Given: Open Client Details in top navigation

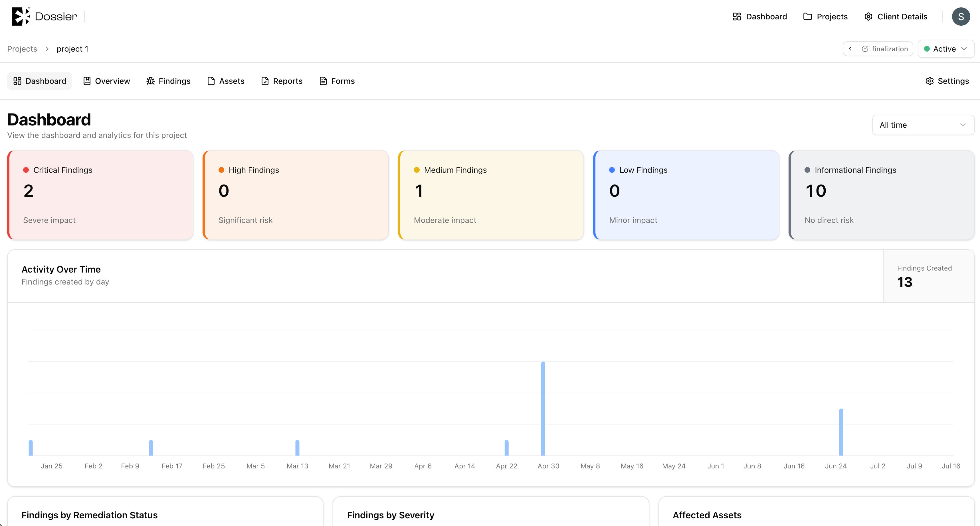Looking at the screenshot, I should coord(896,17).
